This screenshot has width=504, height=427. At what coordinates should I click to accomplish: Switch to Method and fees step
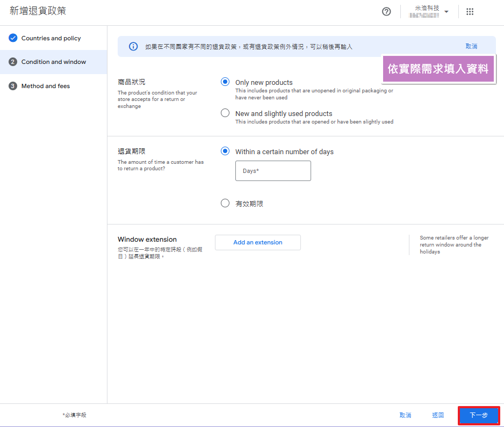tap(46, 86)
